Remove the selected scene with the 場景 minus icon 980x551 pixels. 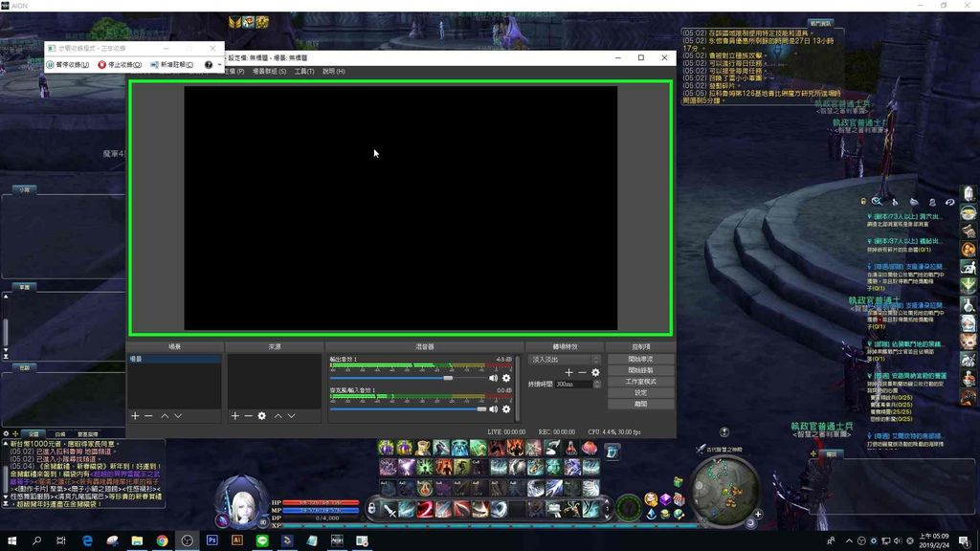click(148, 416)
